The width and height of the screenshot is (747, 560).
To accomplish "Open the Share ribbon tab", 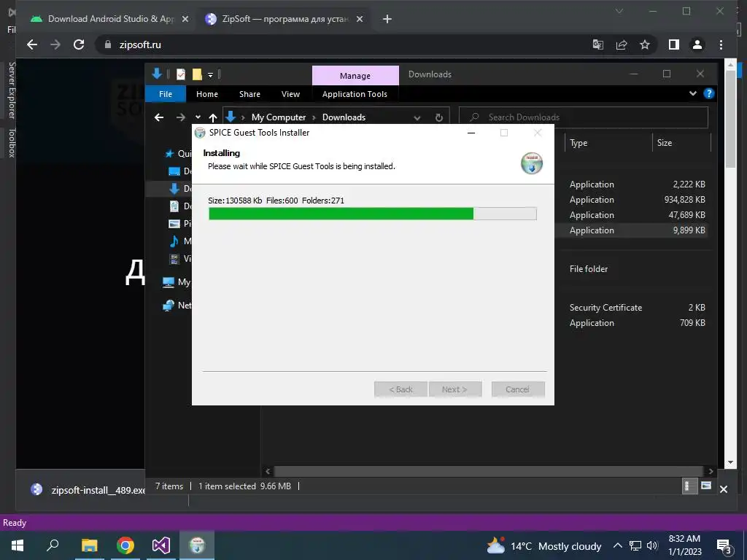I will click(249, 94).
